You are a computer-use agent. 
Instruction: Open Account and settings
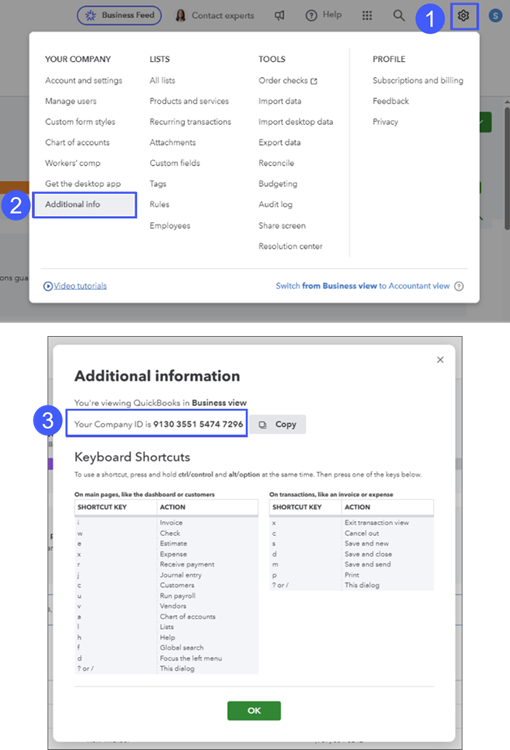(x=84, y=80)
